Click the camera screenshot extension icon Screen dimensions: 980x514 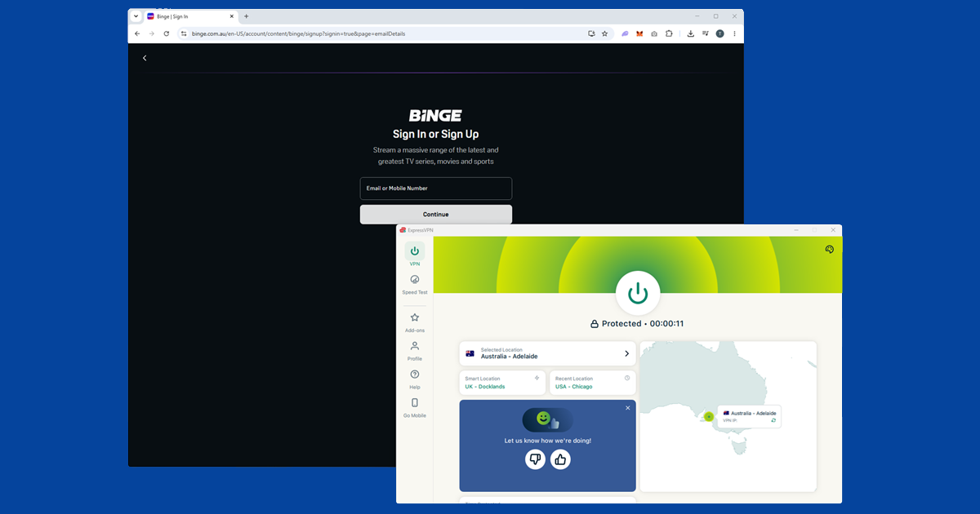(x=654, y=33)
